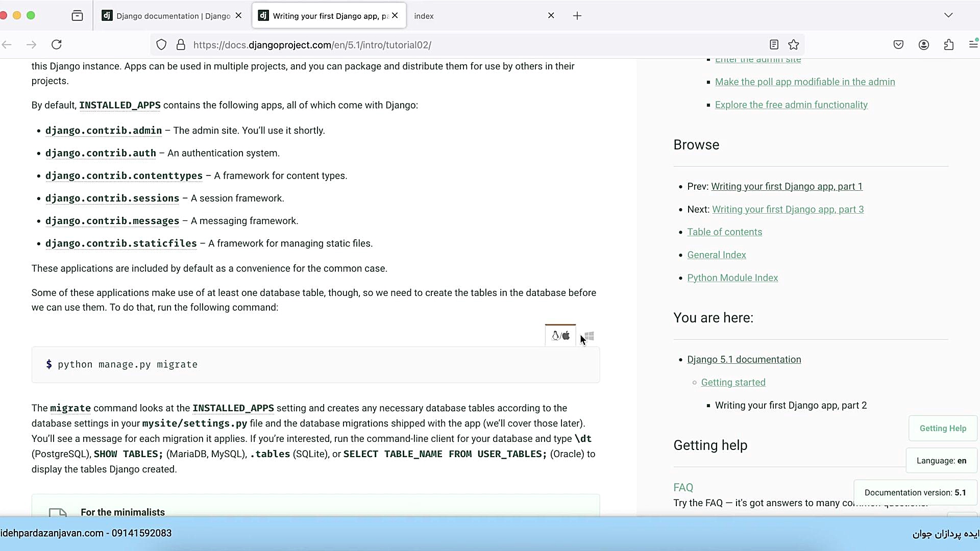This screenshot has height=551, width=980.
Task: Open the General Index link
Action: point(716,255)
